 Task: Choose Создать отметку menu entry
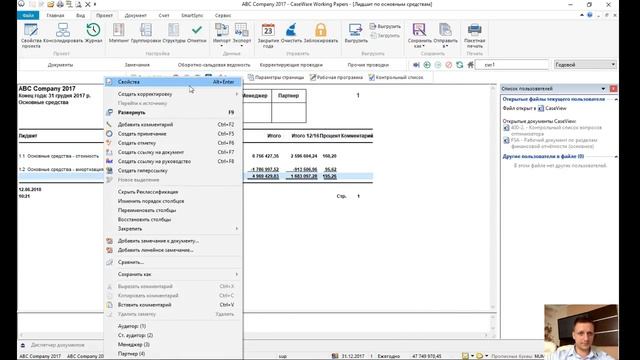tap(173, 143)
